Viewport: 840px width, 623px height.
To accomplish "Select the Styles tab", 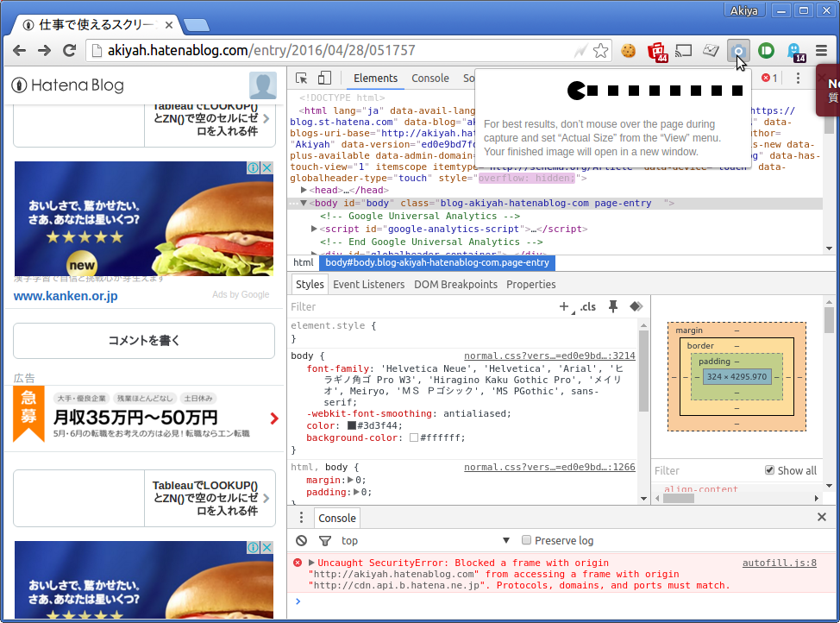I will pos(310,284).
